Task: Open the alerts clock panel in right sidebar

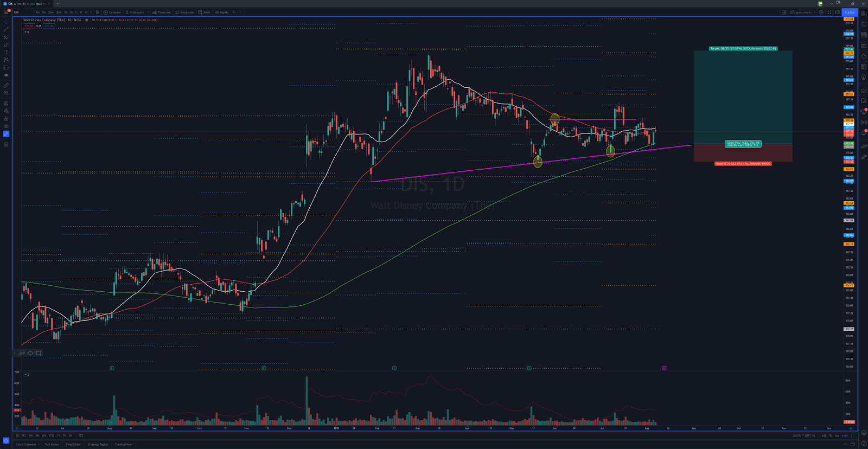Action: click(x=863, y=24)
